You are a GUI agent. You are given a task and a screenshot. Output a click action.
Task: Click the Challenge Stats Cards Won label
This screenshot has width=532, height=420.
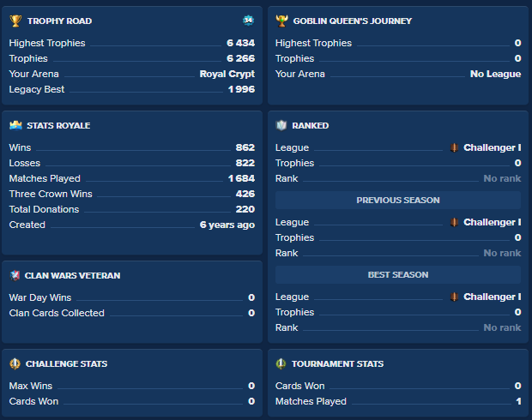(33, 401)
